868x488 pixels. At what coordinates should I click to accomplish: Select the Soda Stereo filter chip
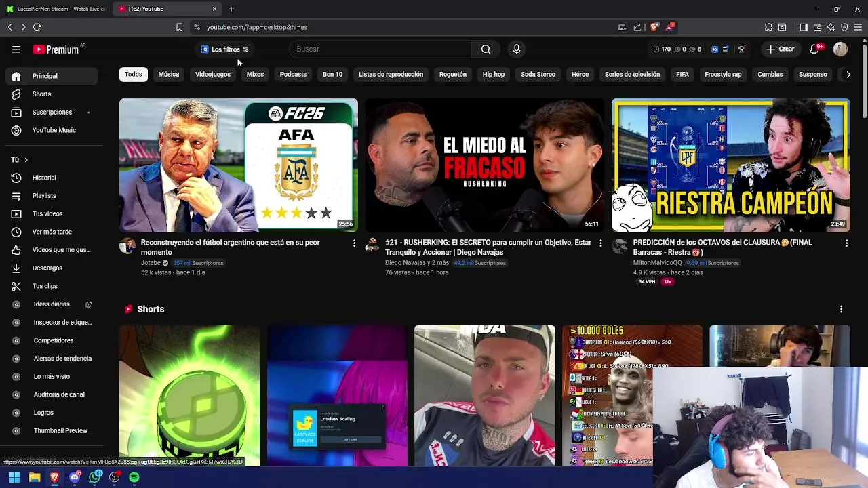point(538,74)
